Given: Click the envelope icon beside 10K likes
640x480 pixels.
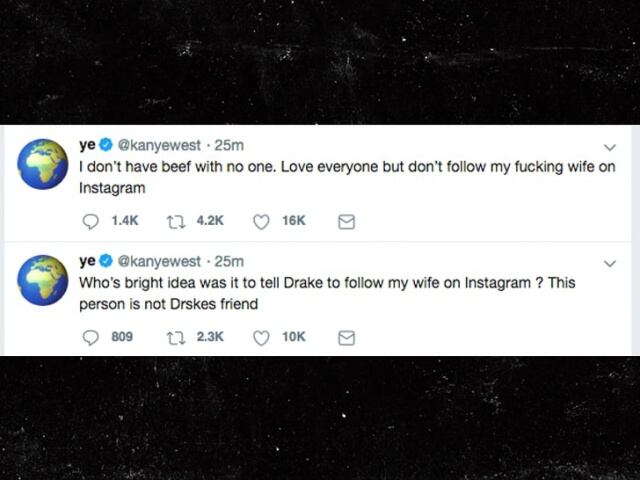Looking at the screenshot, I should coord(346,337).
